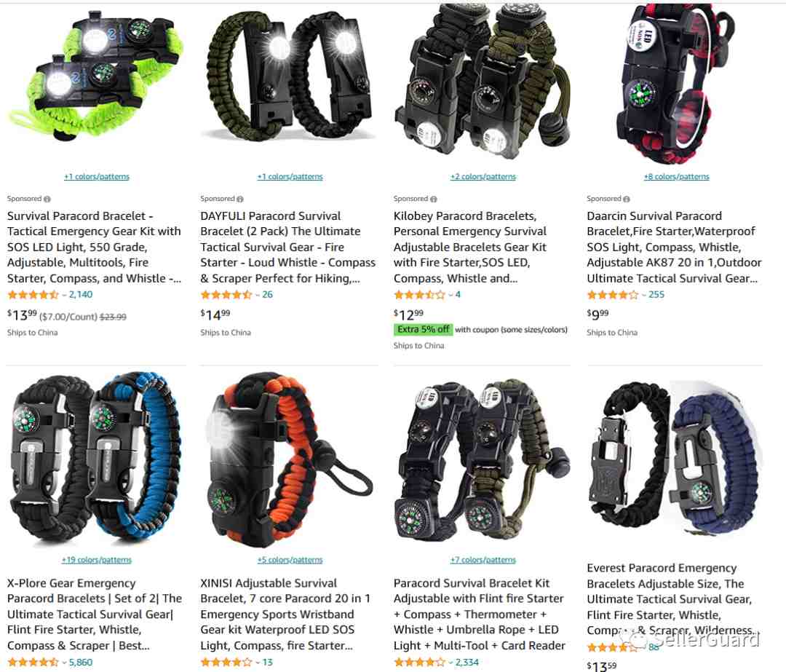Open Kilobey Paracord Bracelets product title
Image resolution: width=786 pixels, height=672 pixels.
469,248
